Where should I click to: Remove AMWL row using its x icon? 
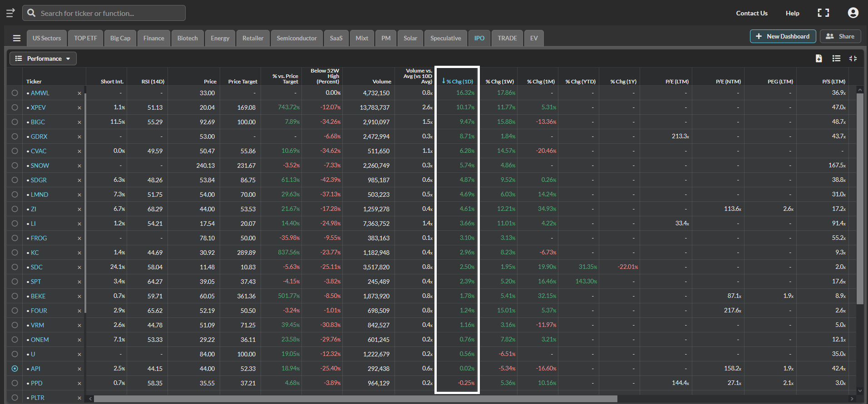pos(79,93)
